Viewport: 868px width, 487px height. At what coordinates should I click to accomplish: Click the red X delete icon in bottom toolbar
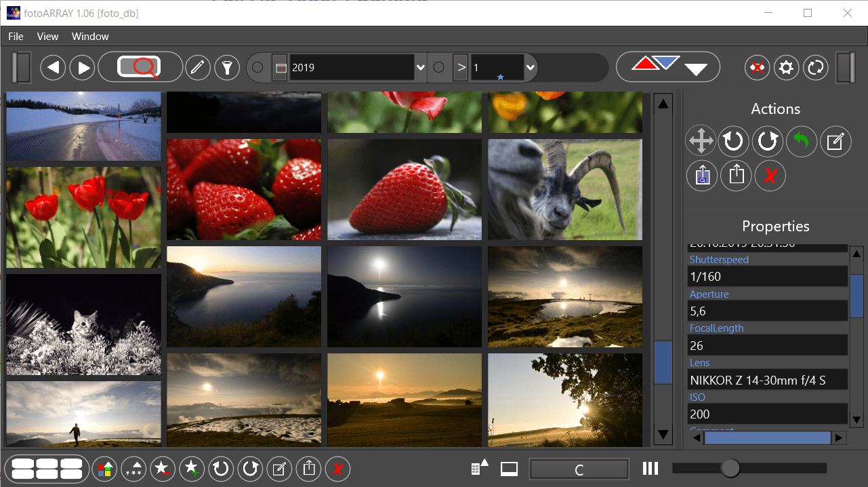pyautogui.click(x=337, y=469)
